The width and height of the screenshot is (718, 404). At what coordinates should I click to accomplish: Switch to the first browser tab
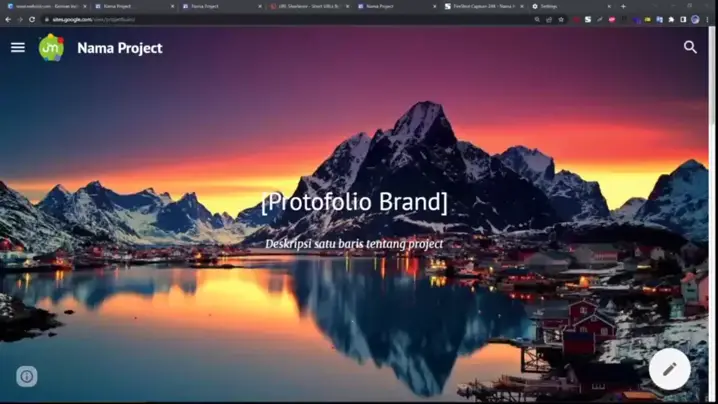click(40, 6)
